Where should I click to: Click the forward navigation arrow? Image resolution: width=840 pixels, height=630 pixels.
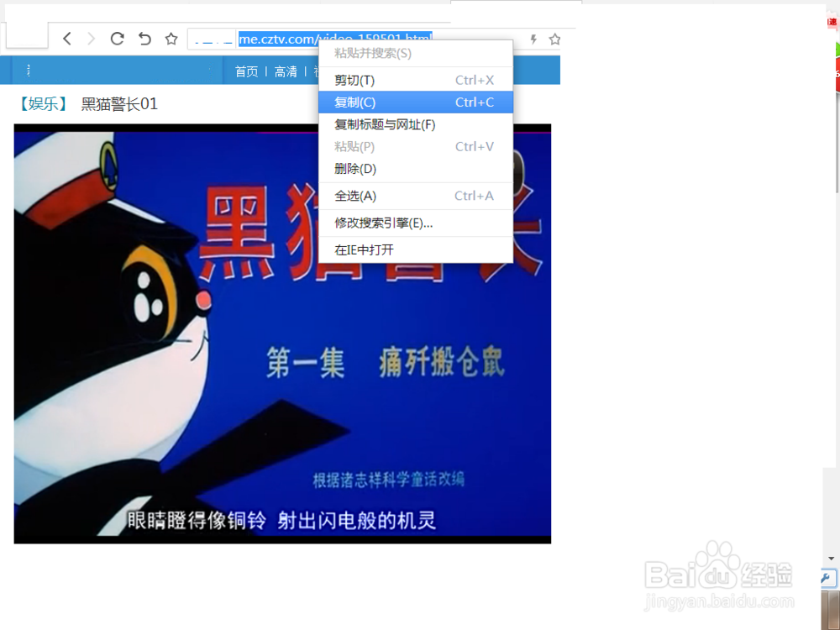[91, 39]
